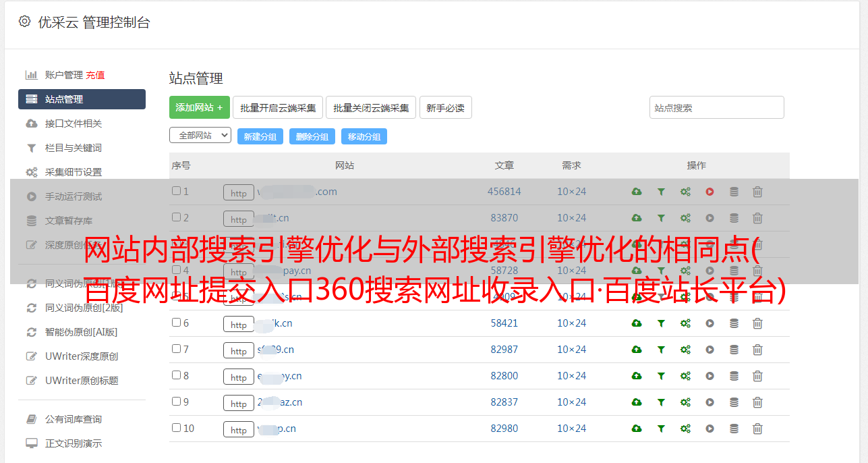868x463 pixels.
Task: Click the filter icon in row 2
Action: point(661,218)
